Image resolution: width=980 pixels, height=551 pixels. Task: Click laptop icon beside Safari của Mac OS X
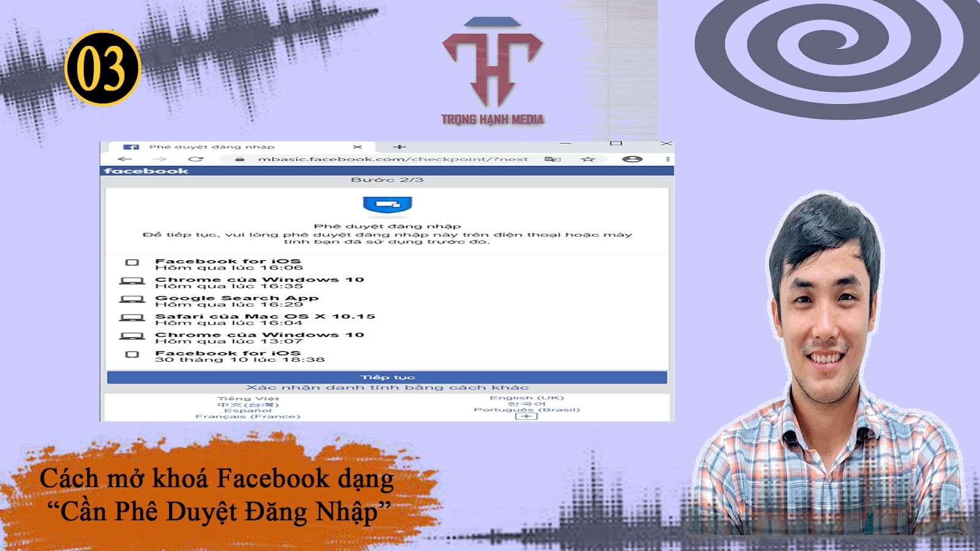[132, 318]
